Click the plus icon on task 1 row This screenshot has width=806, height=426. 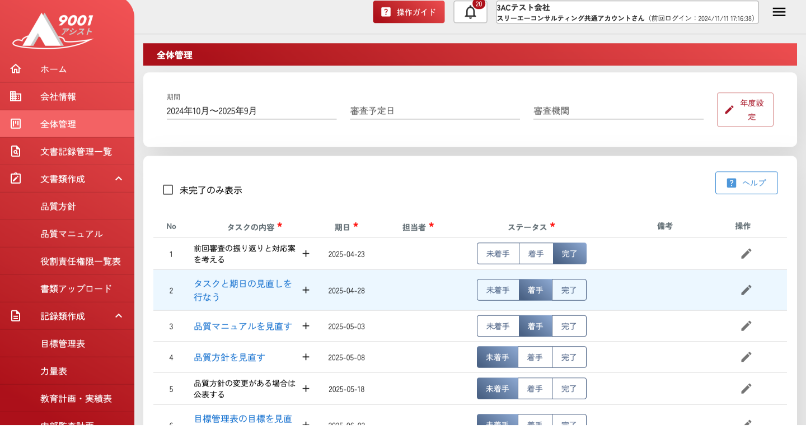pos(306,254)
